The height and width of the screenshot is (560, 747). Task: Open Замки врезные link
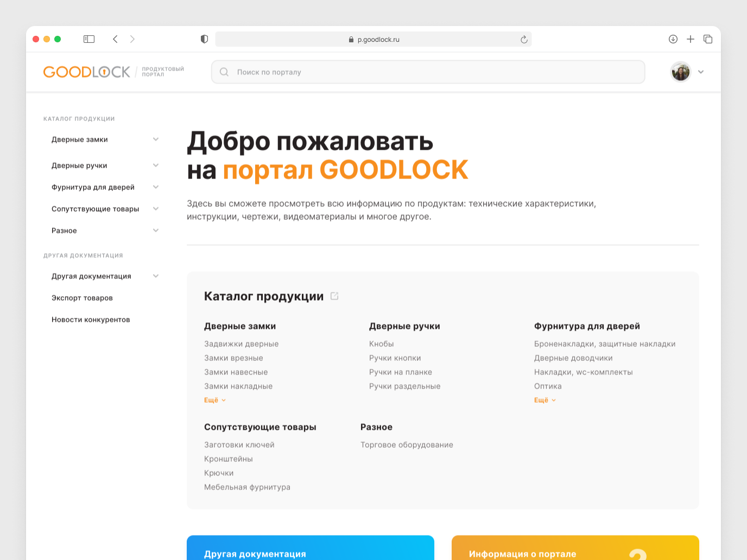(x=233, y=358)
